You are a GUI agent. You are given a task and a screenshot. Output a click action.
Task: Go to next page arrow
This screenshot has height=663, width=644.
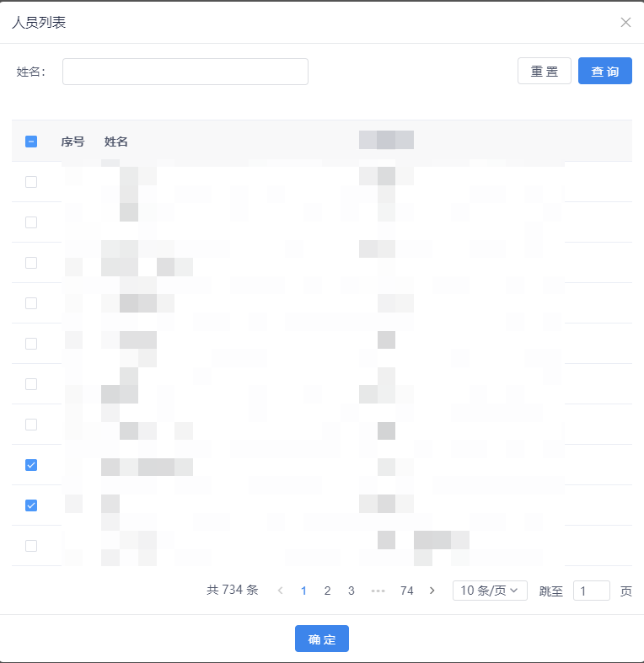point(432,591)
